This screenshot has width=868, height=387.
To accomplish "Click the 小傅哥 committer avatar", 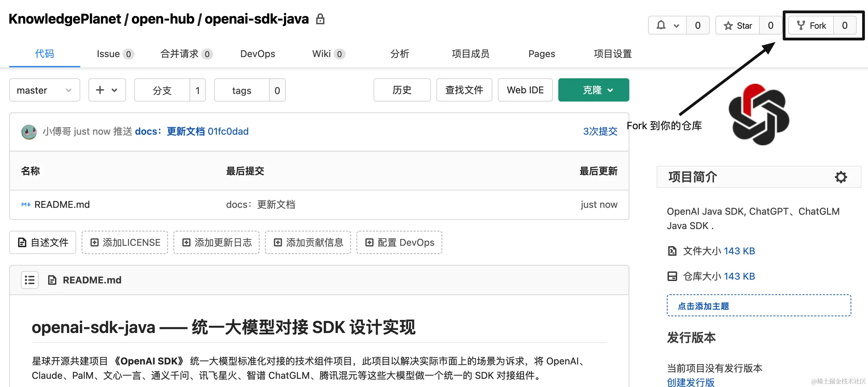I will [29, 132].
